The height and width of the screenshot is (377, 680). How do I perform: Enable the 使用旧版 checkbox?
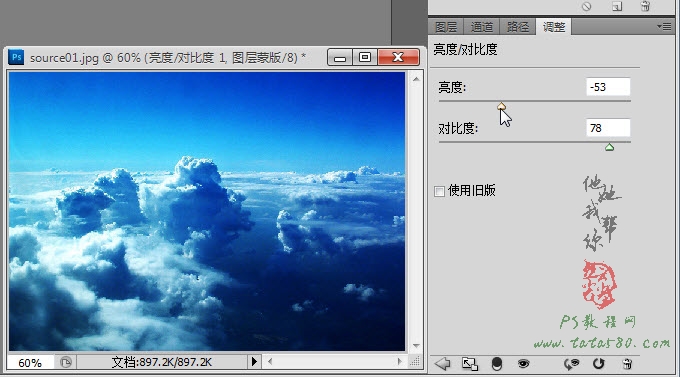point(439,191)
